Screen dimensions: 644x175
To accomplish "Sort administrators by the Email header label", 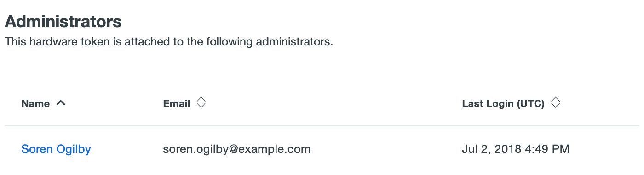I will (x=177, y=104).
